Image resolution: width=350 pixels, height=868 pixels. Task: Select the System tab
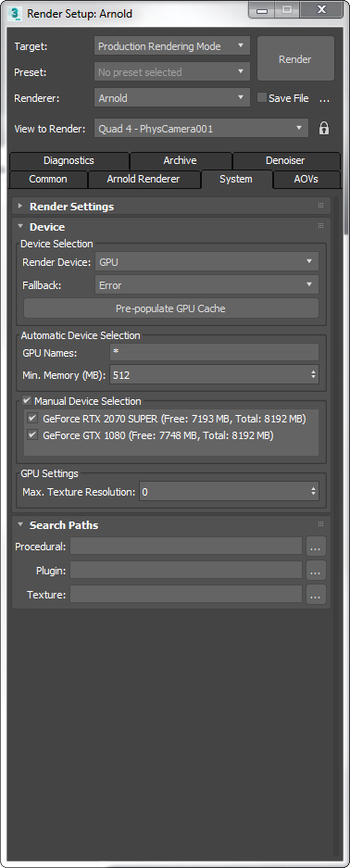tap(236, 180)
